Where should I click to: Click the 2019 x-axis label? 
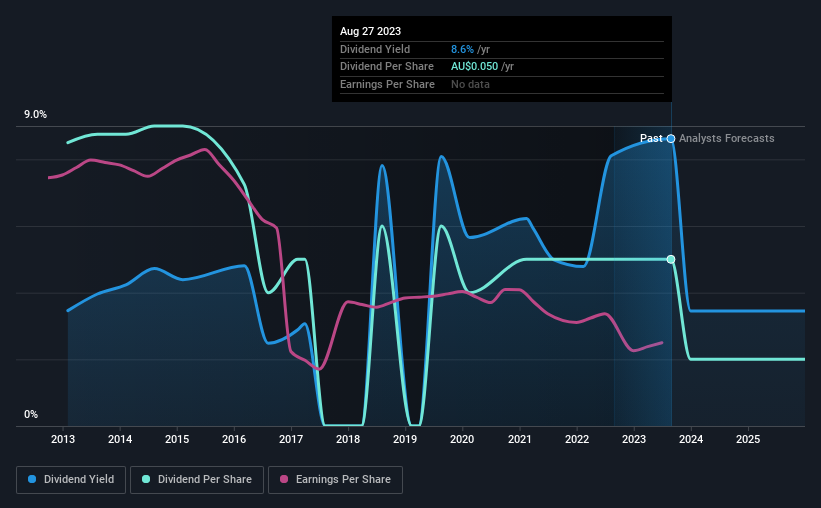(x=405, y=439)
